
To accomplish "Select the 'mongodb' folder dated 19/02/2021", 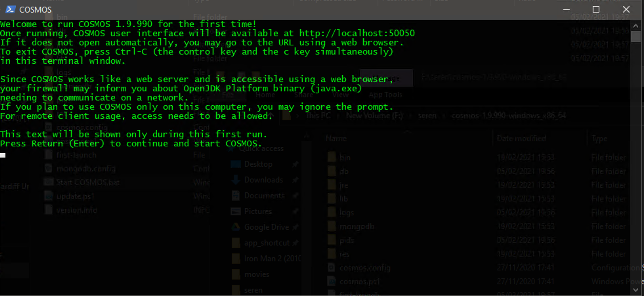I will (357, 226).
